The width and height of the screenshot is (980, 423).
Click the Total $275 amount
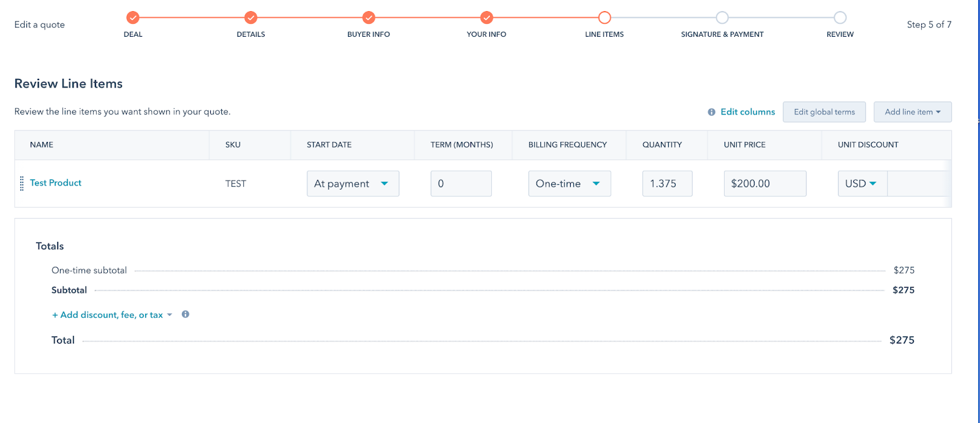[x=902, y=340]
